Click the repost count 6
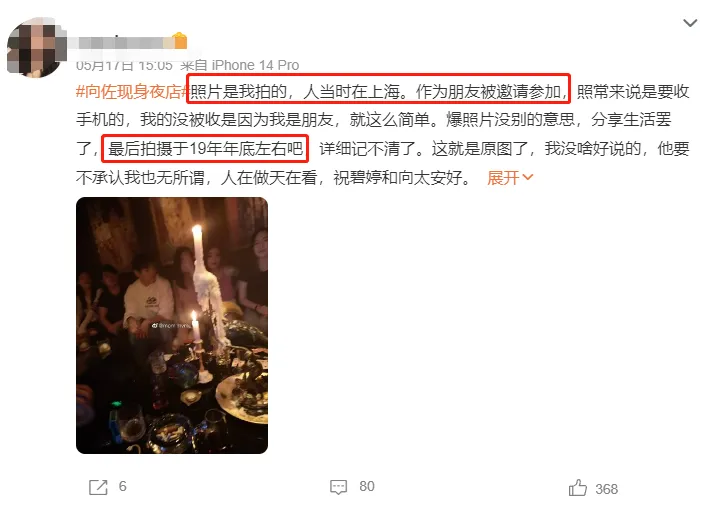 click(x=123, y=486)
